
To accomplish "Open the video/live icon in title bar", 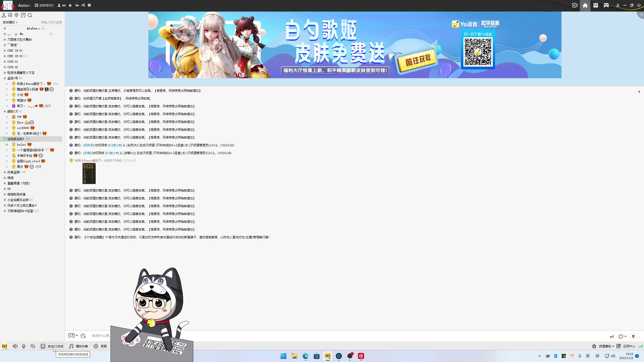I will coord(575,5).
